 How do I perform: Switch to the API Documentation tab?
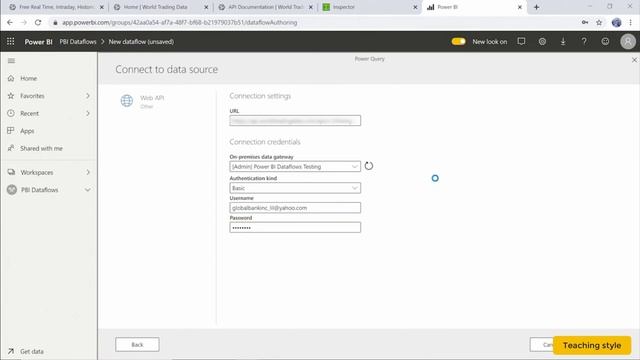(265, 7)
